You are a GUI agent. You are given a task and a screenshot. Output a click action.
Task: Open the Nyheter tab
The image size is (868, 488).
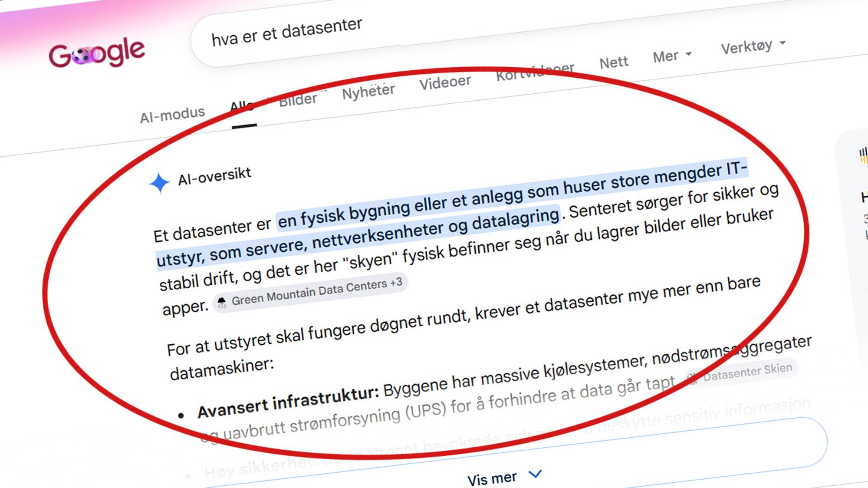[x=368, y=91]
